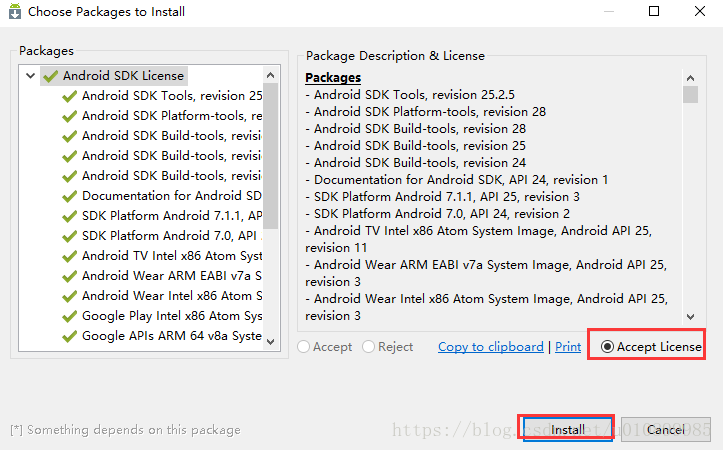The image size is (723, 450).
Task: Click checkmark beside Android SDK Platform-tools
Action: tap(69, 116)
